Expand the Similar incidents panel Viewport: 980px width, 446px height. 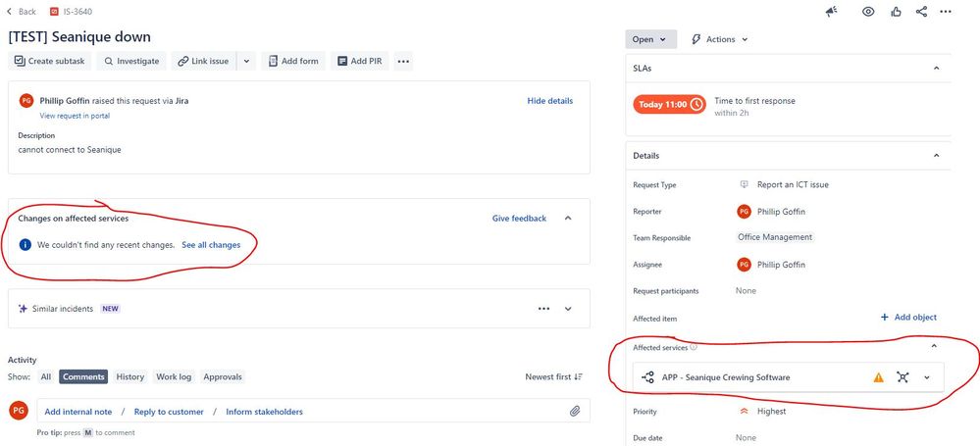click(568, 309)
